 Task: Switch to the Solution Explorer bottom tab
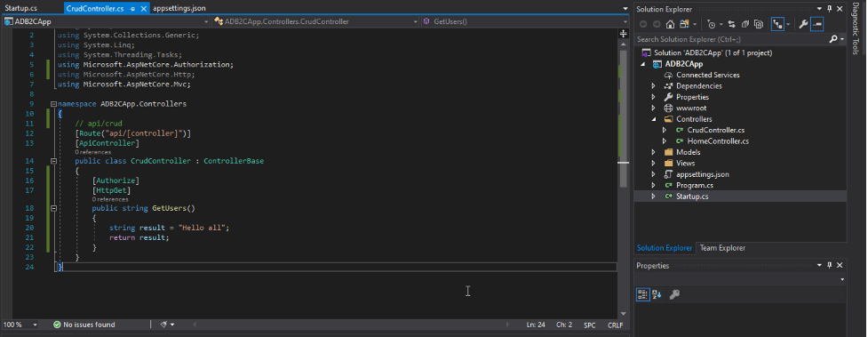[x=665, y=248]
